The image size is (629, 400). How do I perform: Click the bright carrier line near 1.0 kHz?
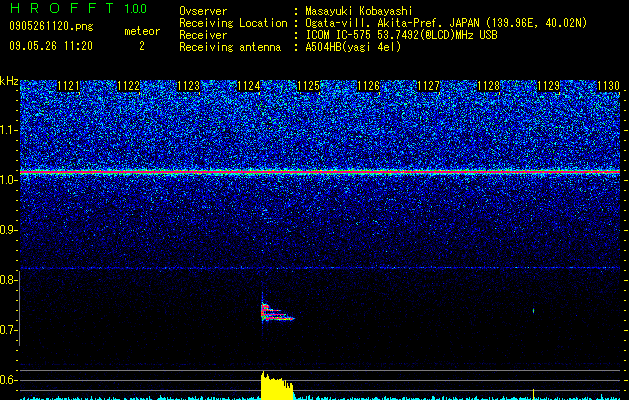[x=320, y=172]
